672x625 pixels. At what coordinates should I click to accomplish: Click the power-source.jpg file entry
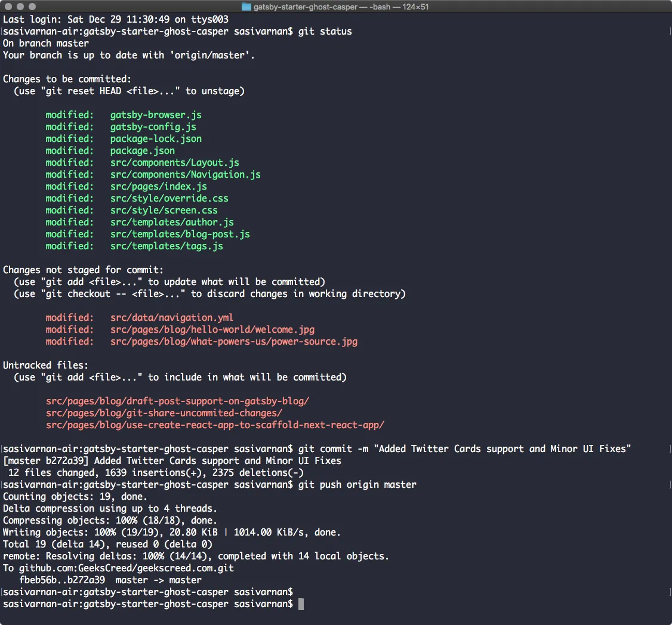point(233,341)
